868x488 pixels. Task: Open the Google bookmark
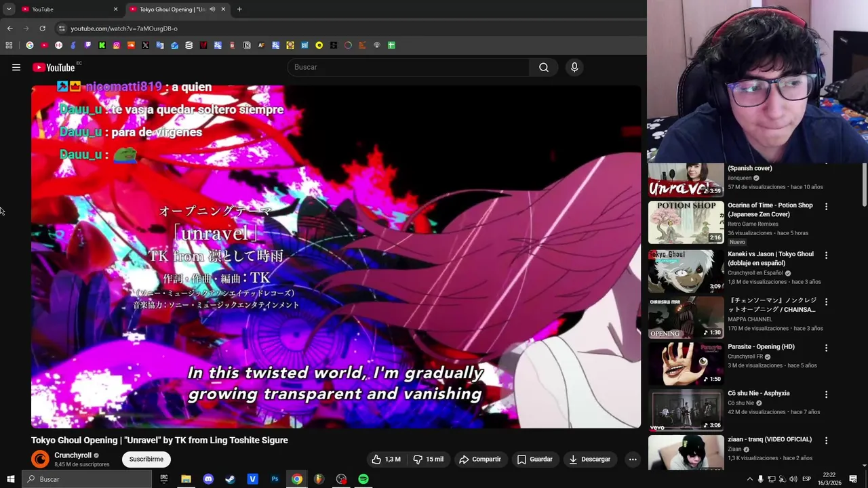pyautogui.click(x=30, y=45)
